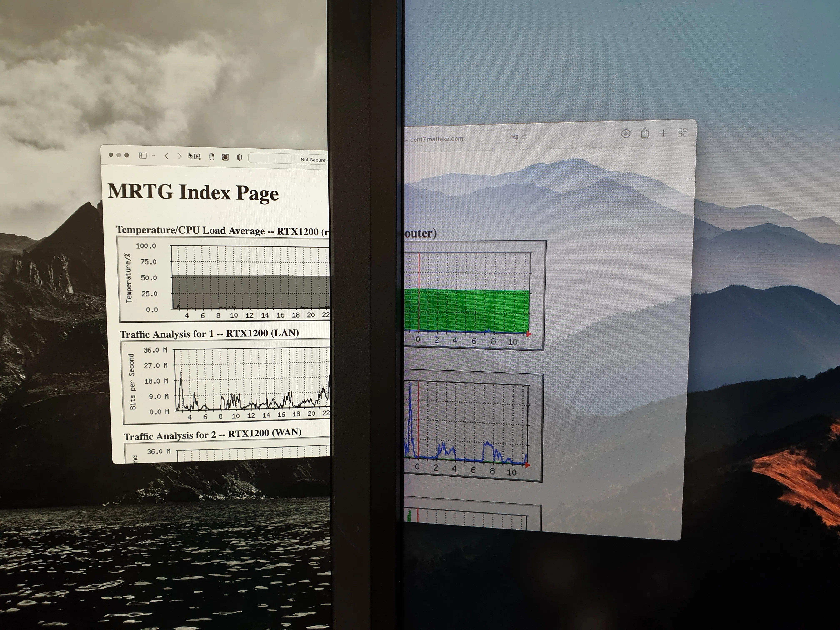This screenshot has height=630, width=840.
Task: Click the cent7.mattaka.com URL text
Action: [x=437, y=139]
